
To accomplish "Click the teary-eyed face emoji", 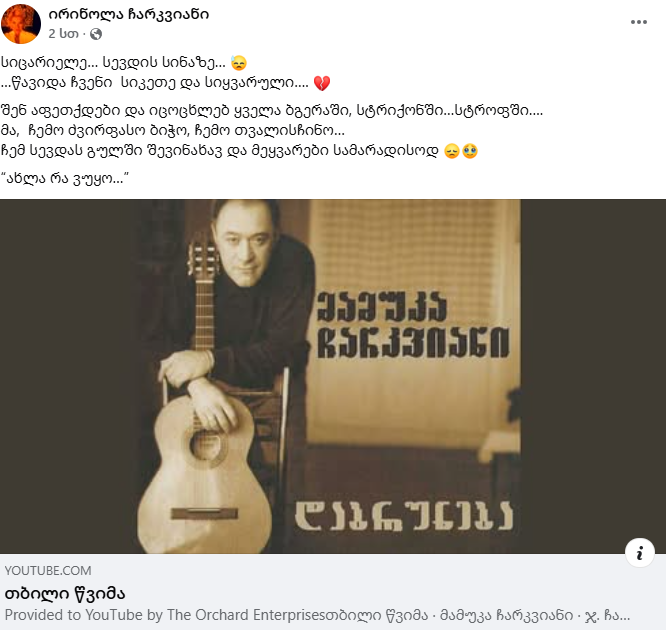I will (470, 151).
